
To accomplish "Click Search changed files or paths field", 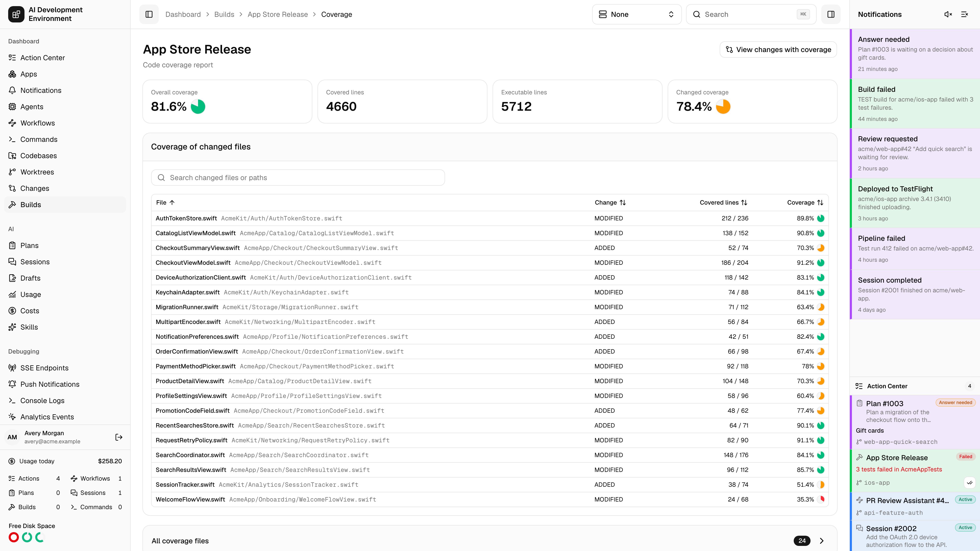I will [x=298, y=178].
